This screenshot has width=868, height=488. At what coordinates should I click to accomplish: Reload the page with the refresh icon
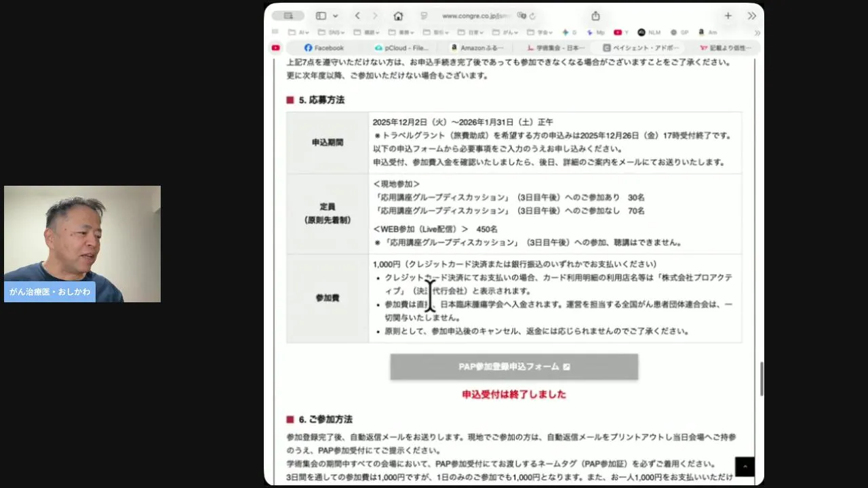532,16
